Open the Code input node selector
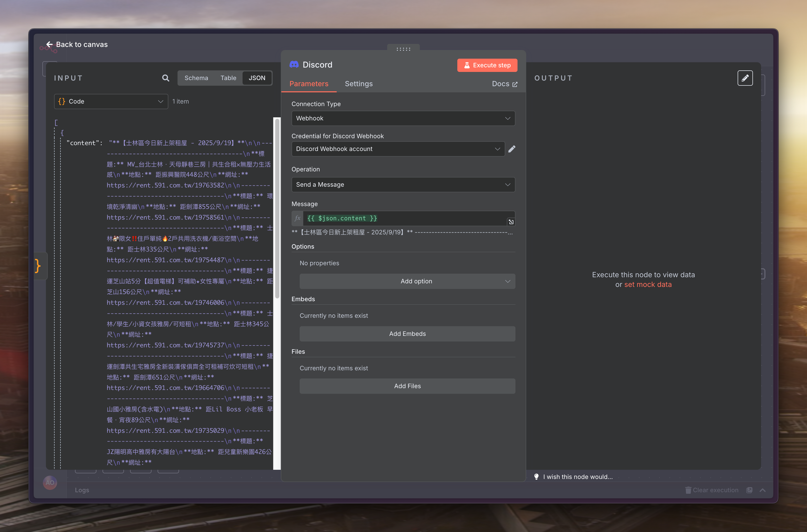 click(x=111, y=102)
